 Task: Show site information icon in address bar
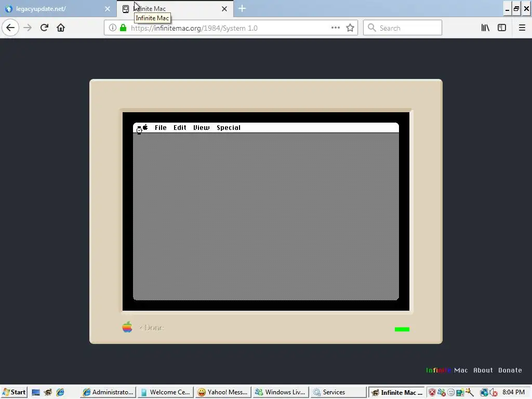pyautogui.click(x=113, y=28)
